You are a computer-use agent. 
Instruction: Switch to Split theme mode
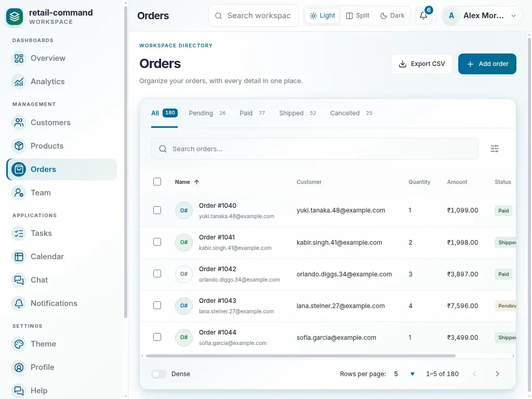pos(357,16)
